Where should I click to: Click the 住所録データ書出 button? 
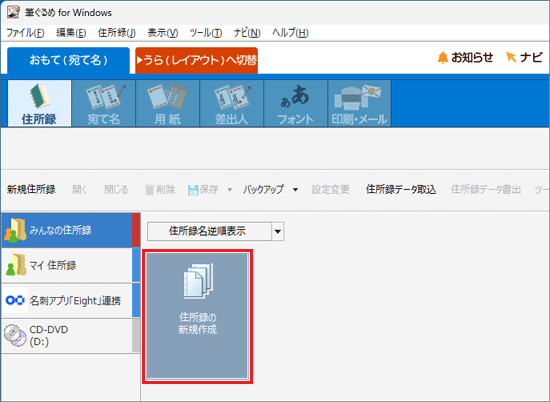click(x=486, y=190)
